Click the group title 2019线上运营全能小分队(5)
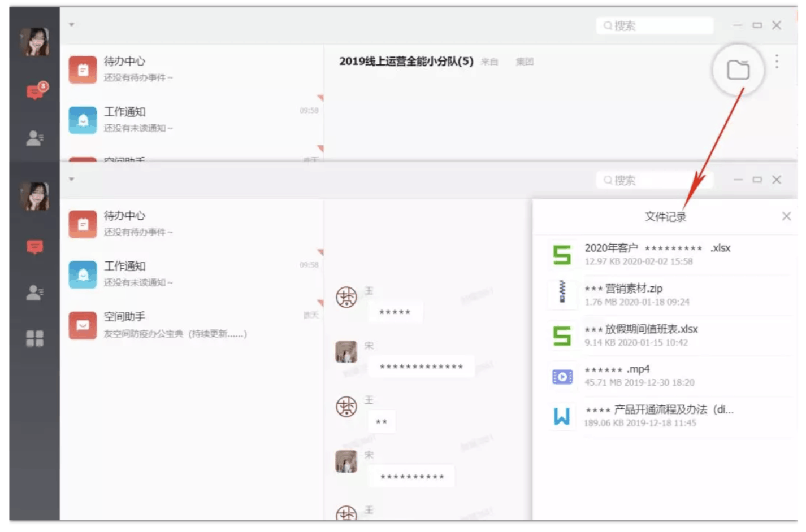 point(406,61)
